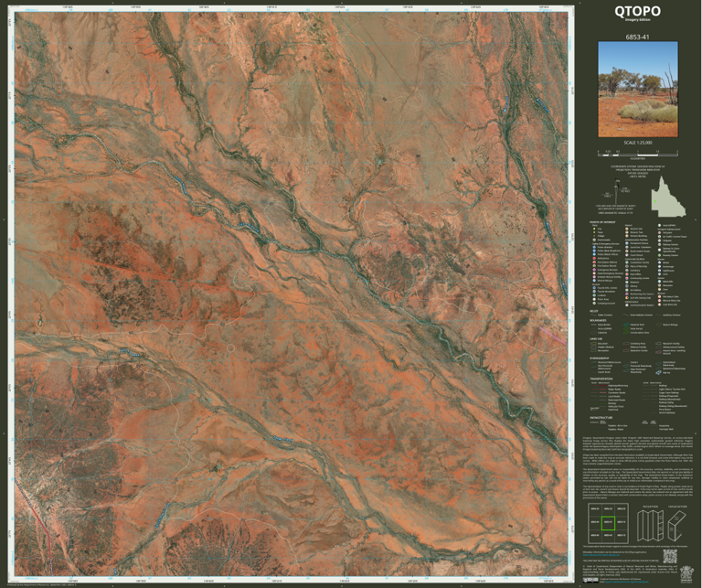
Task: Click the Highway/Motorway red line symbol
Action: (603, 386)
